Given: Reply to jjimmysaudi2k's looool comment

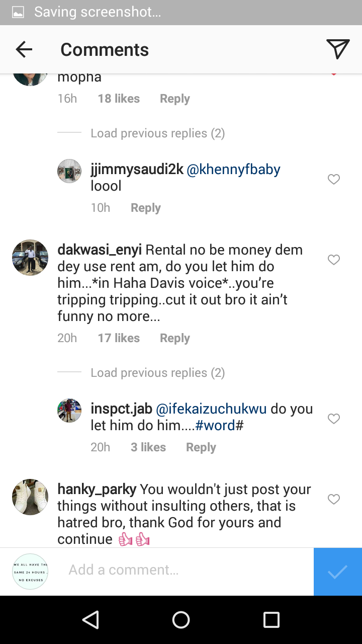Looking at the screenshot, I should (x=145, y=208).
